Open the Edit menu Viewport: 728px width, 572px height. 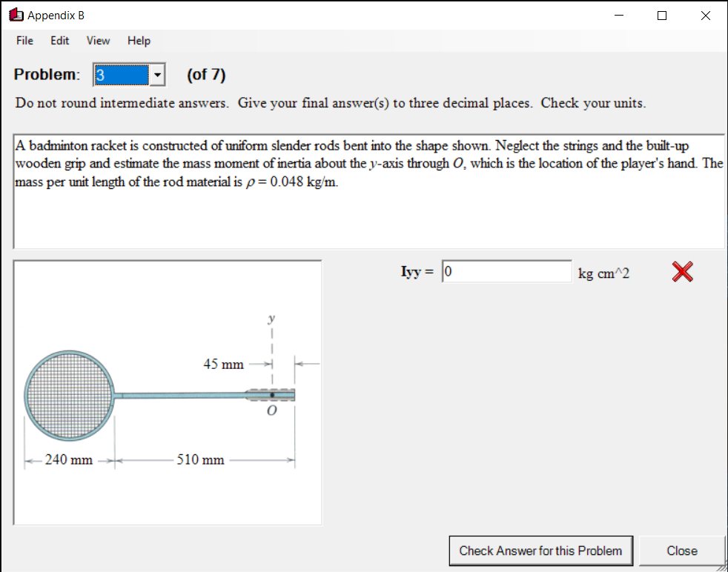point(59,41)
